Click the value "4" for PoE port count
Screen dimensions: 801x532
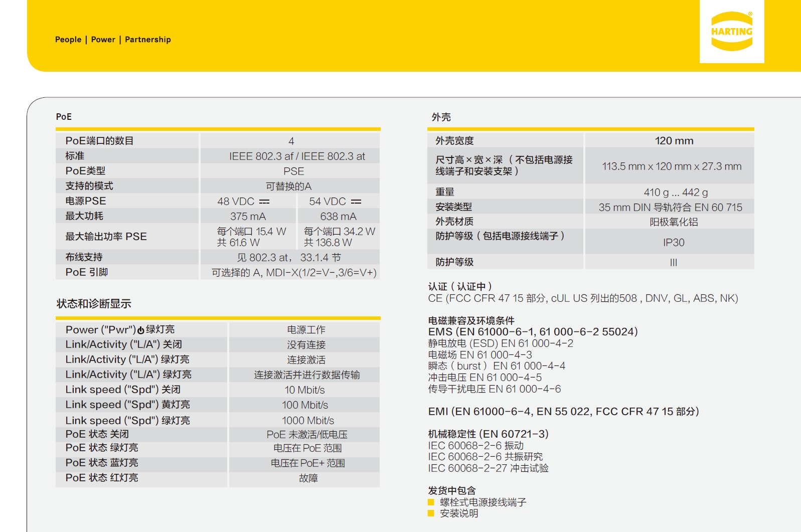(291, 141)
